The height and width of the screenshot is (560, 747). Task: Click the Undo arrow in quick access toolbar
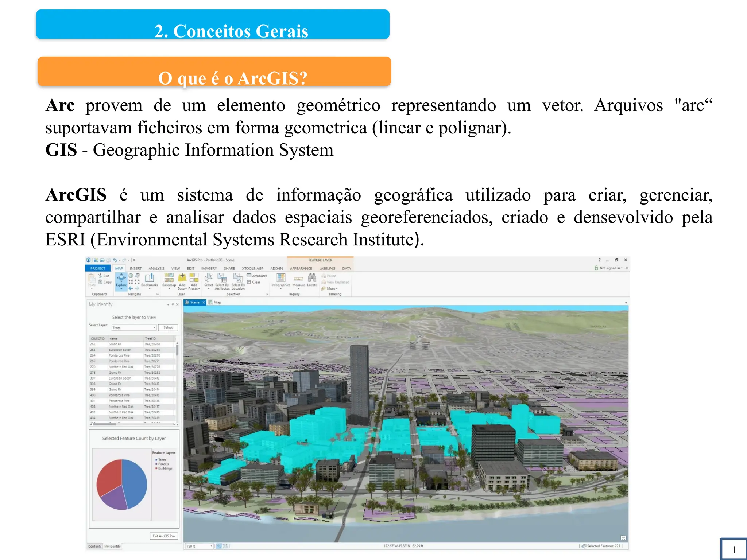[x=115, y=260]
